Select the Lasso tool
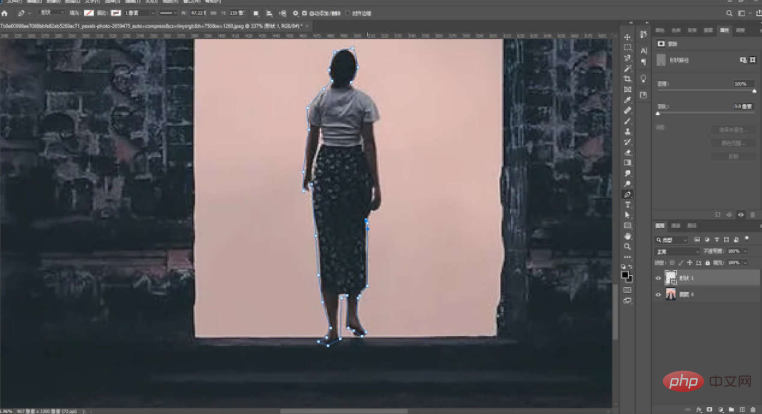This screenshot has height=414, width=762. 627,58
